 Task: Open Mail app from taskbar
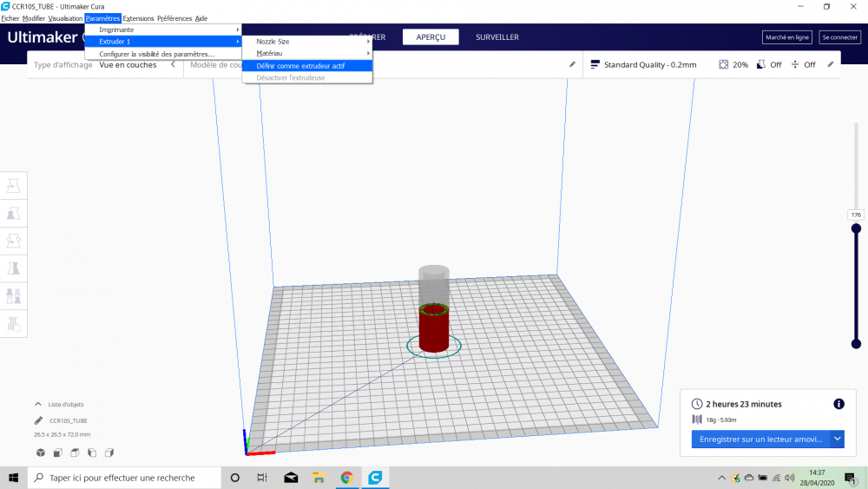[x=291, y=478]
